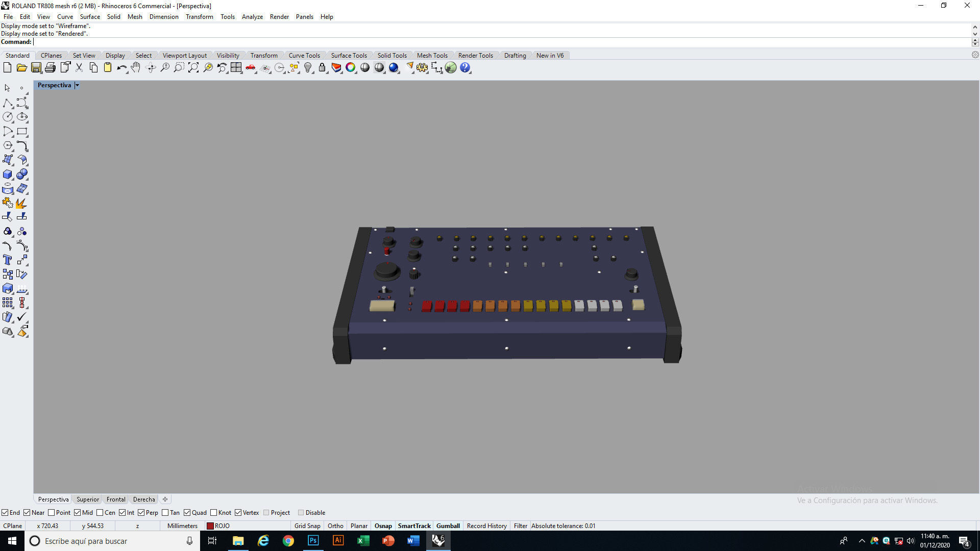This screenshot has height=551, width=980.
Task: Open the Analyze menu
Action: tap(252, 17)
